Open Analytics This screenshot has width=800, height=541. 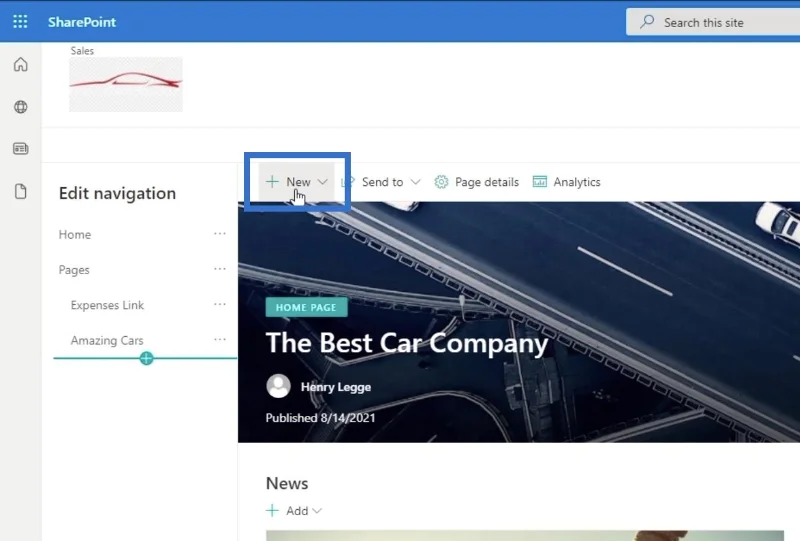pos(567,182)
